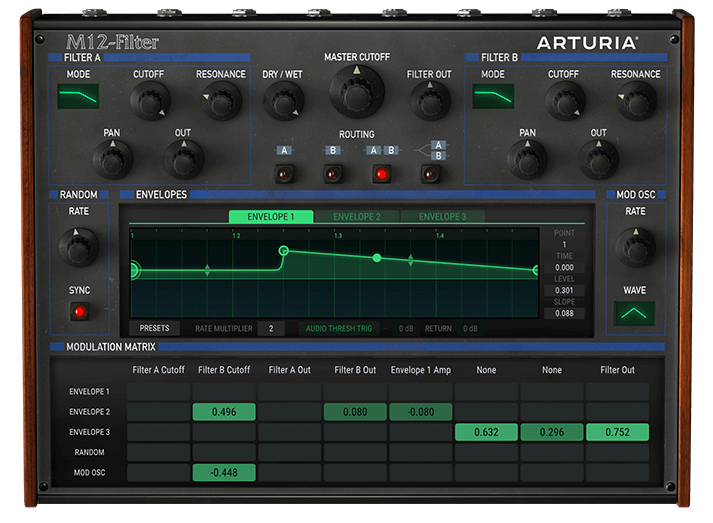Click the 0.296 matrix cell
Viewport: 713px width, 523px height.
coord(552,432)
